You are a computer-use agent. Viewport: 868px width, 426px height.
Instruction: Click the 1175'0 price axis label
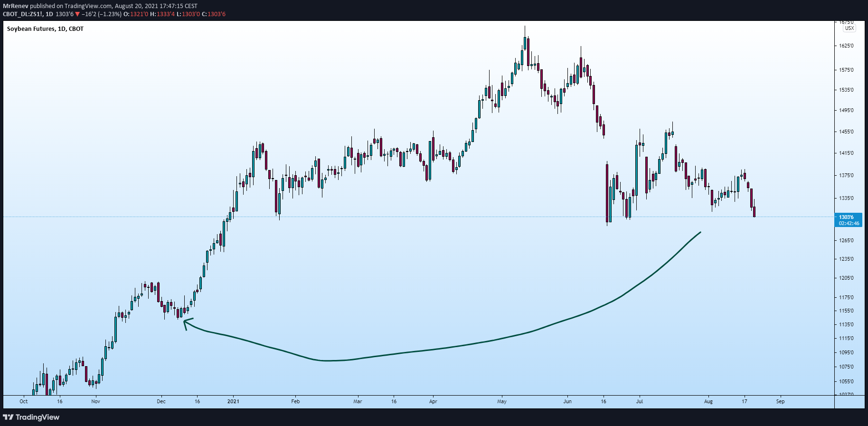click(x=846, y=298)
